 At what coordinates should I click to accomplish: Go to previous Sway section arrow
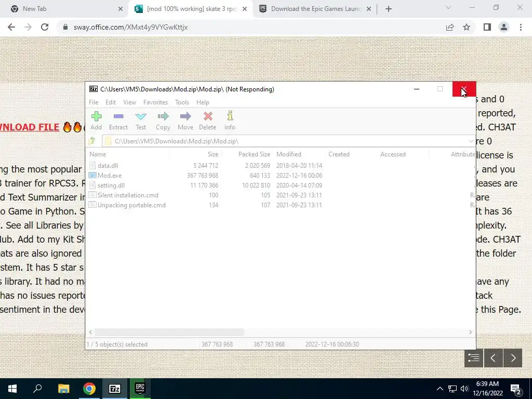[493, 357]
